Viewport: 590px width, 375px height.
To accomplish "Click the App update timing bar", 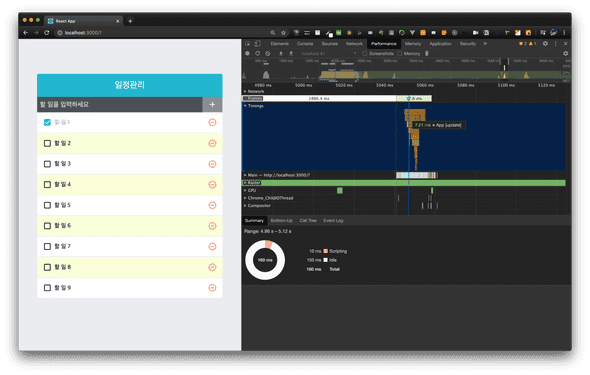I will pos(409,124).
